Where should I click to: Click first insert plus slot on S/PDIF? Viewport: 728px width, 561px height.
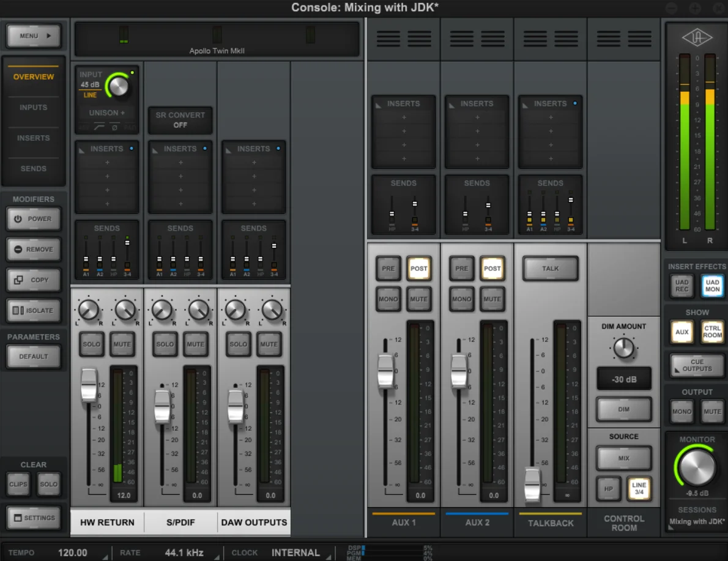tap(180, 163)
